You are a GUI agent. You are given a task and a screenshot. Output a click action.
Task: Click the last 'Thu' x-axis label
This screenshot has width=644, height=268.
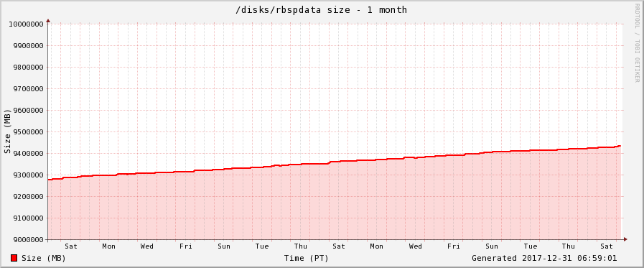click(x=569, y=246)
